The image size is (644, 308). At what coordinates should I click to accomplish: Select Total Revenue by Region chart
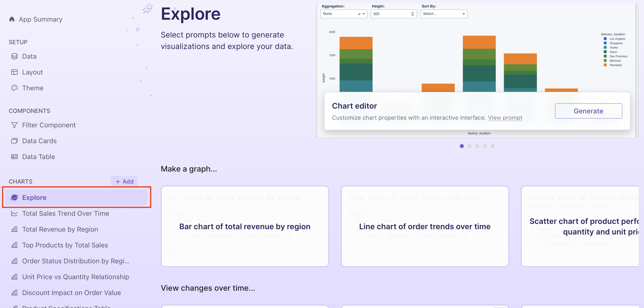[60, 229]
